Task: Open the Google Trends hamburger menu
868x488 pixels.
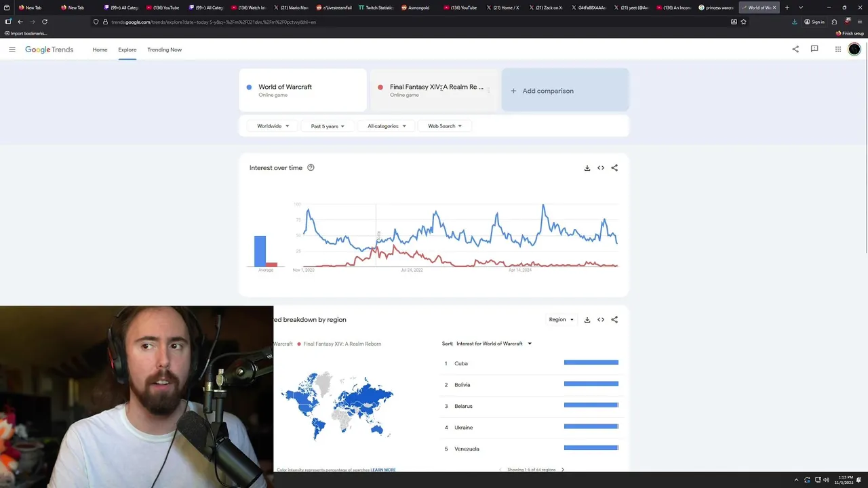Action: [12, 49]
